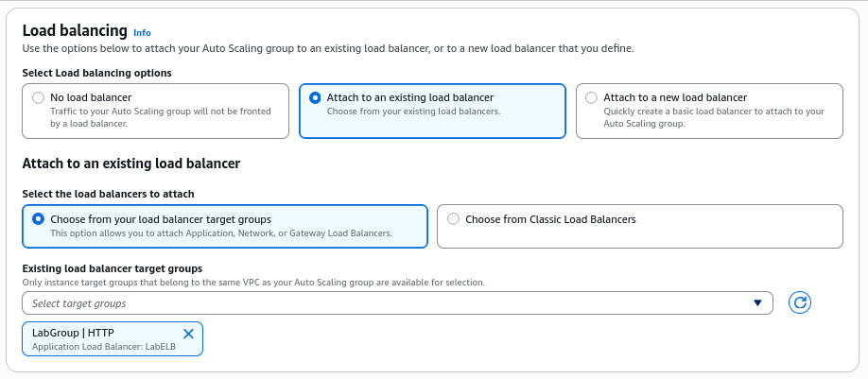Pick the load balancer target groups radio button
Viewport: 868px width, 379px height.
click(x=38, y=219)
